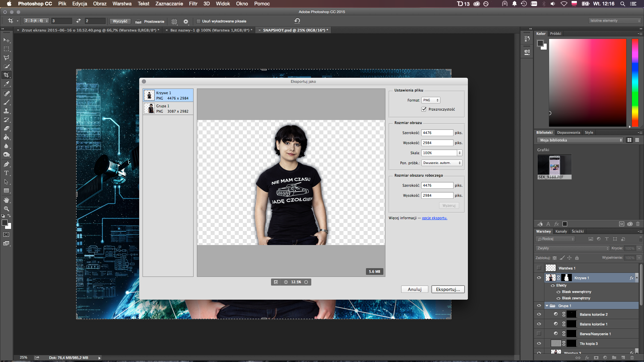Uncheck the Przezroczystość checkbox
Image resolution: width=644 pixels, height=362 pixels.
424,109
